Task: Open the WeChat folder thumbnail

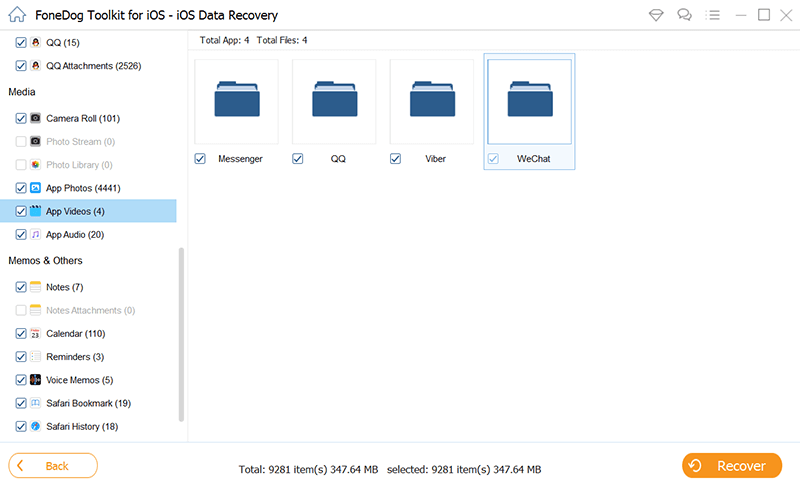Action: (530, 102)
